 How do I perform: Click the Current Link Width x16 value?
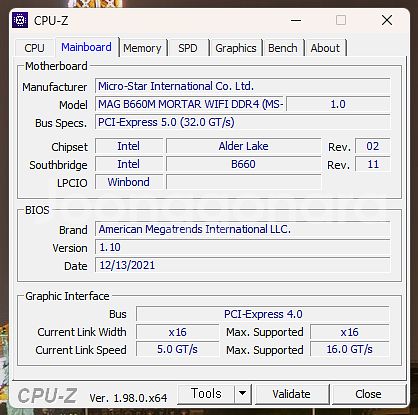[178, 332]
